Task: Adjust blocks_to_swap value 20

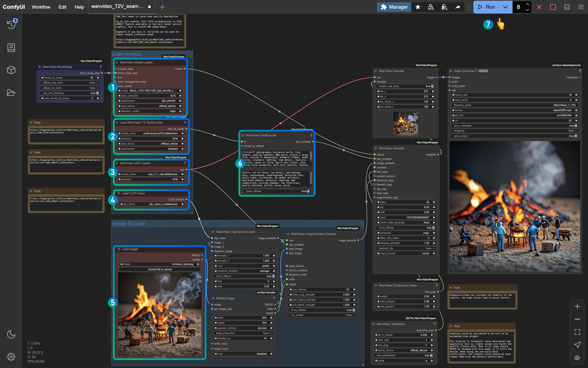Action: [x=70, y=78]
